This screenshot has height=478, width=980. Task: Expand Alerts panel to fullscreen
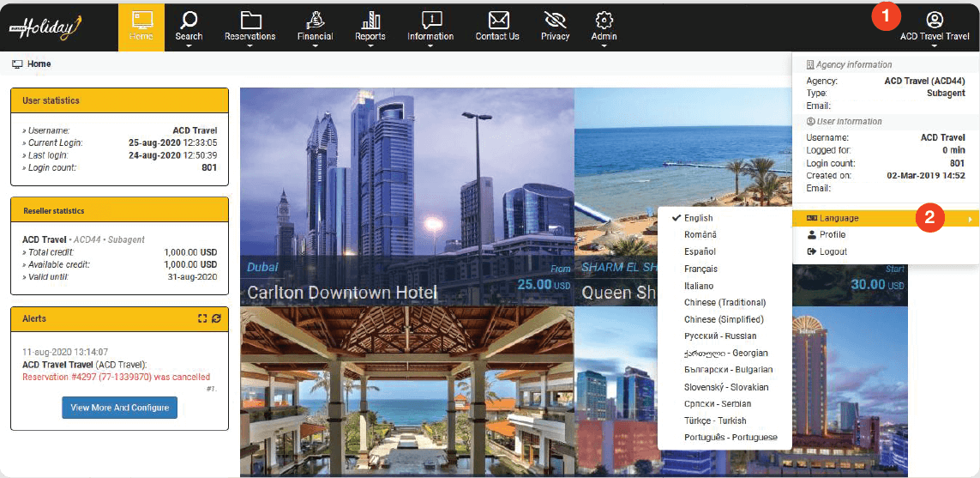[x=202, y=318]
